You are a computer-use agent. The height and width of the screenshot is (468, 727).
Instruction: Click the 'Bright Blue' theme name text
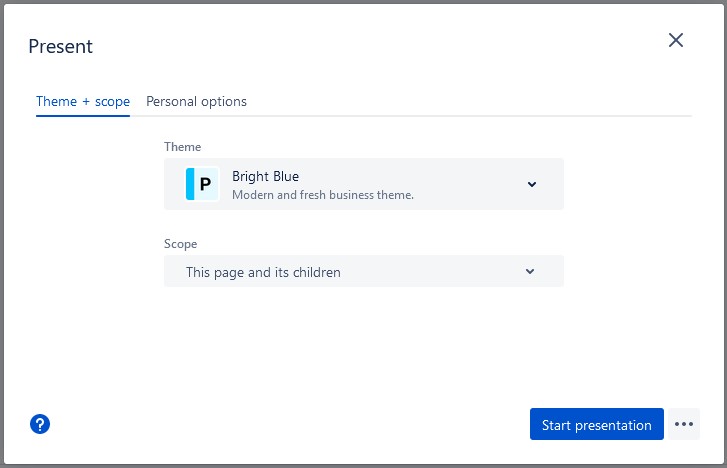[265, 177]
